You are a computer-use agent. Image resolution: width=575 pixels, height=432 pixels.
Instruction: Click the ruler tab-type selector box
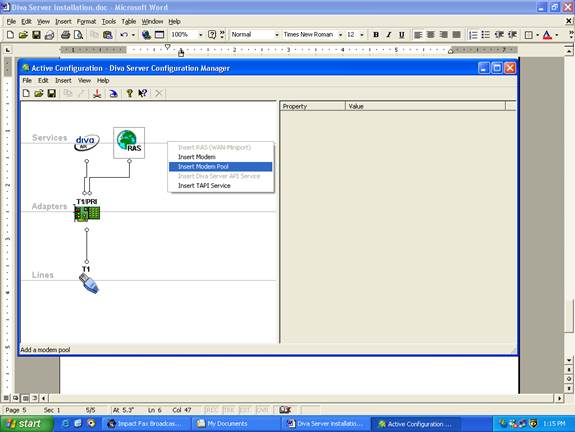click(8, 50)
